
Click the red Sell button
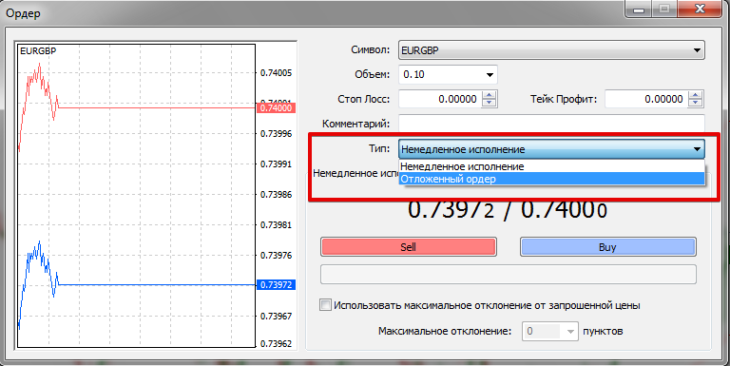click(408, 247)
